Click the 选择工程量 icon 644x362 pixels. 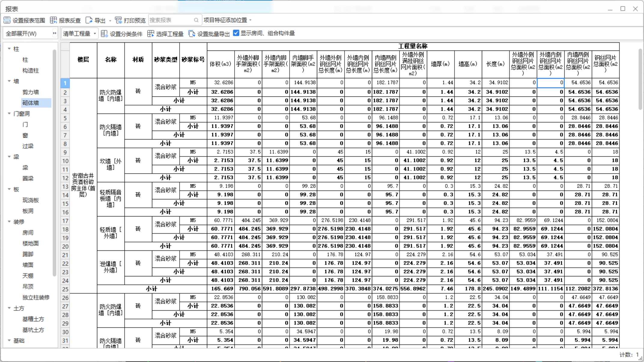coord(150,34)
